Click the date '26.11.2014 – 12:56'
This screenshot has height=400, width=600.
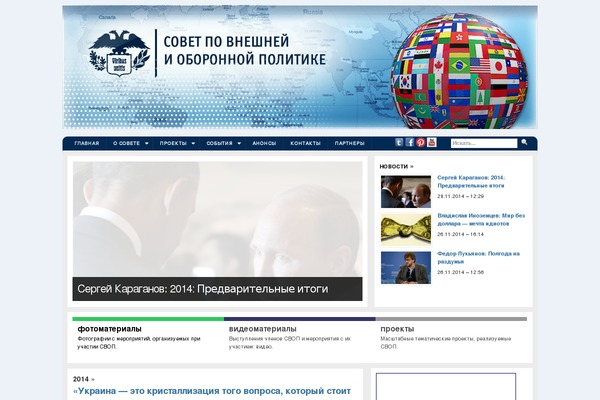click(460, 272)
